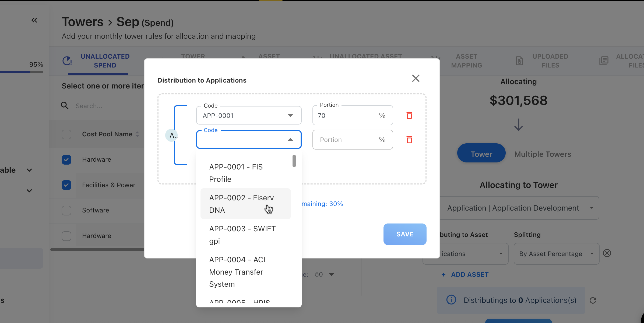Click the SAVE button
This screenshot has height=323, width=644.
[404, 234]
